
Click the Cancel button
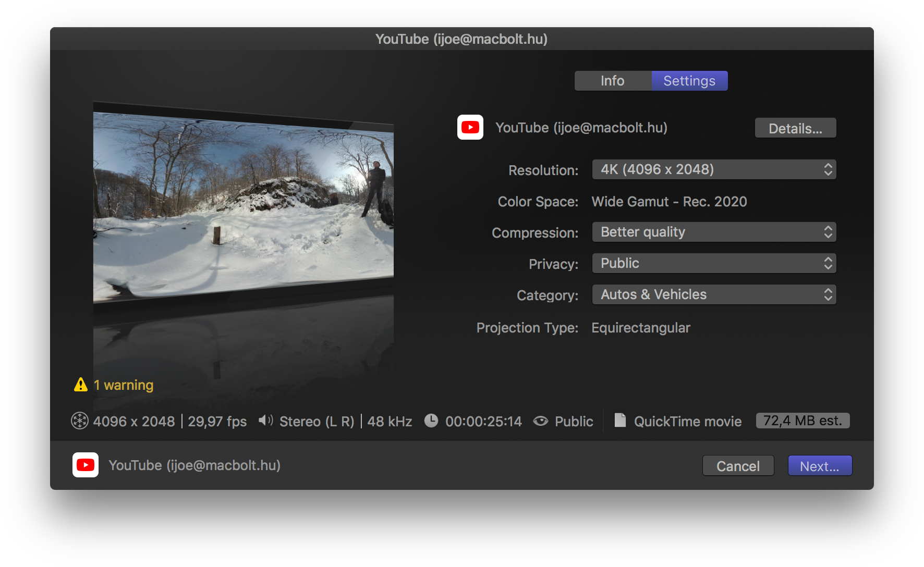click(x=738, y=466)
